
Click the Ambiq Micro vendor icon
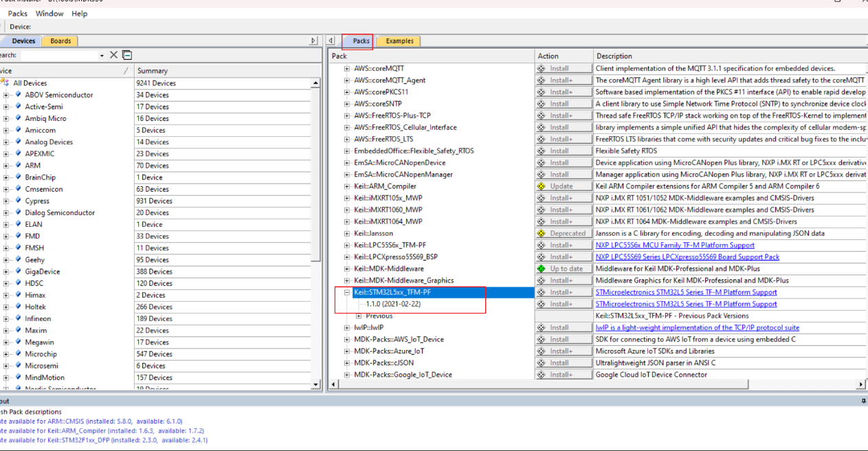(x=18, y=118)
